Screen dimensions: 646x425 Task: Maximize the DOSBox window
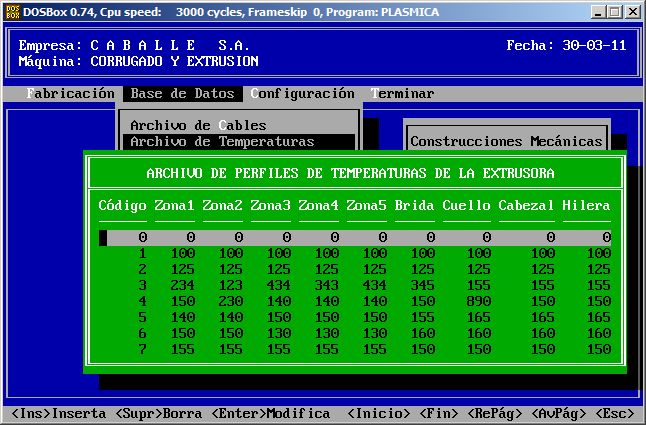tap(615, 11)
